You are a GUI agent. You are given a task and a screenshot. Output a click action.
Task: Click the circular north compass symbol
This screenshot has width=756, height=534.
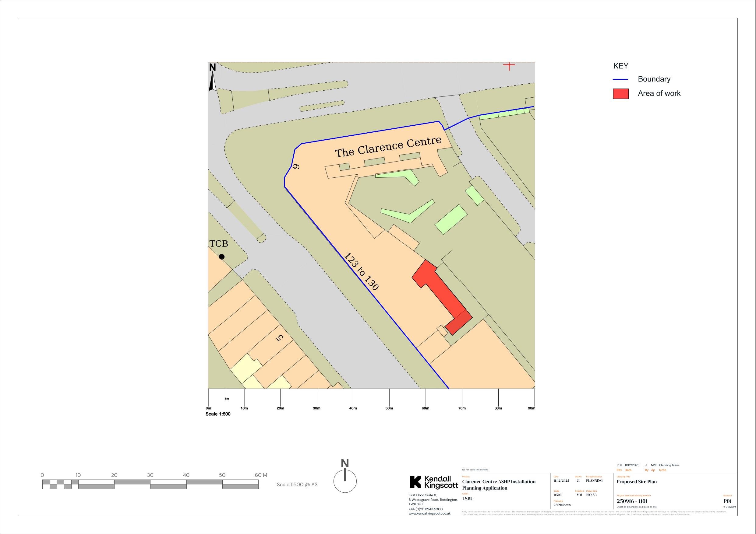coord(345,481)
